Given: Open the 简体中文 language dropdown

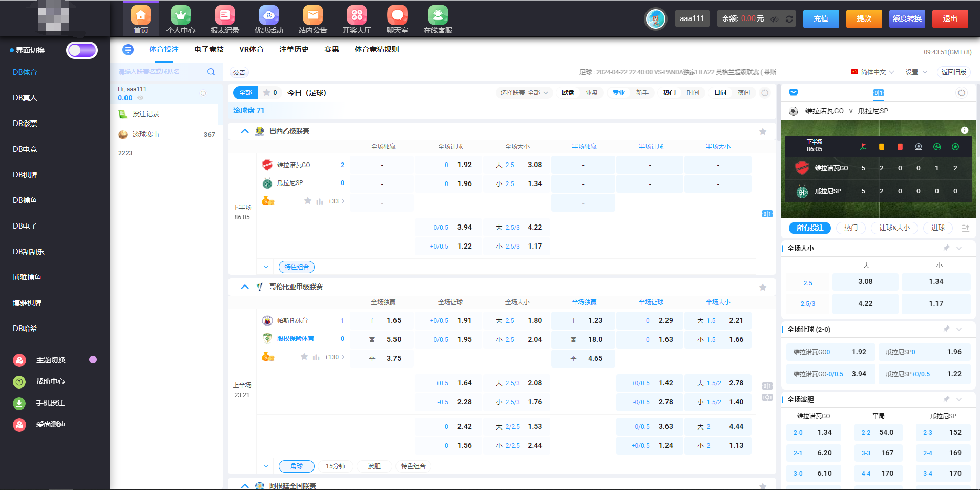Looking at the screenshot, I should (x=872, y=72).
